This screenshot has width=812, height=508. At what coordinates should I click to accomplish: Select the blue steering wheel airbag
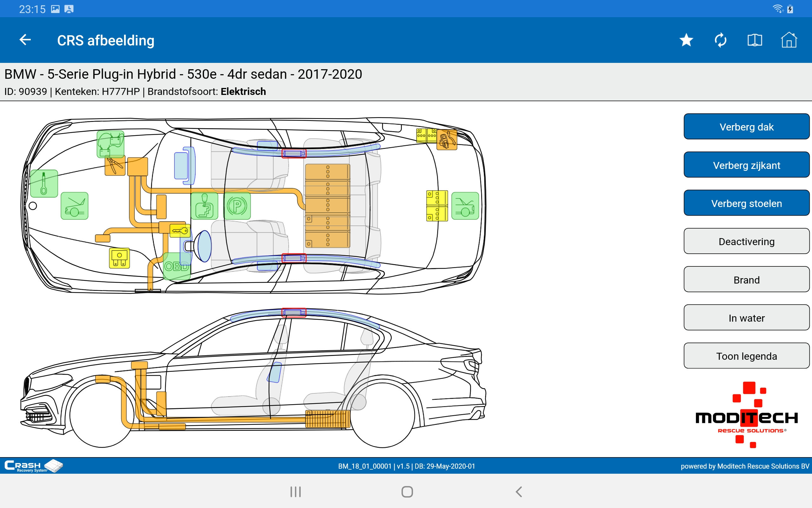[204, 246]
